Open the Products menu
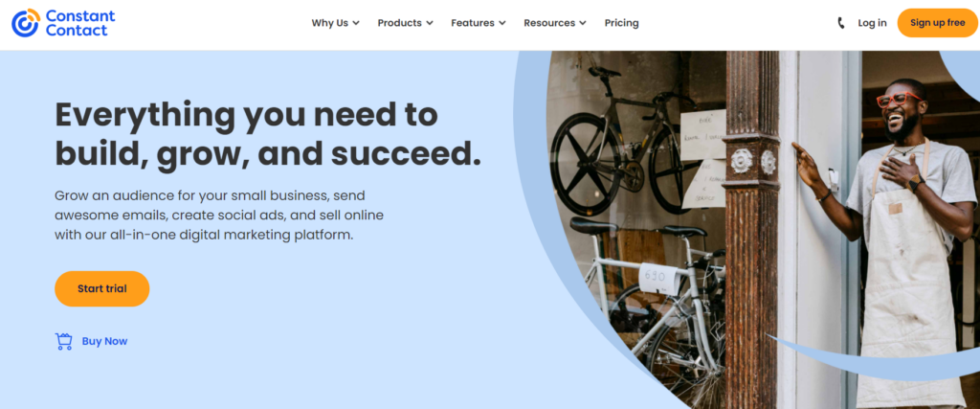 [x=405, y=23]
